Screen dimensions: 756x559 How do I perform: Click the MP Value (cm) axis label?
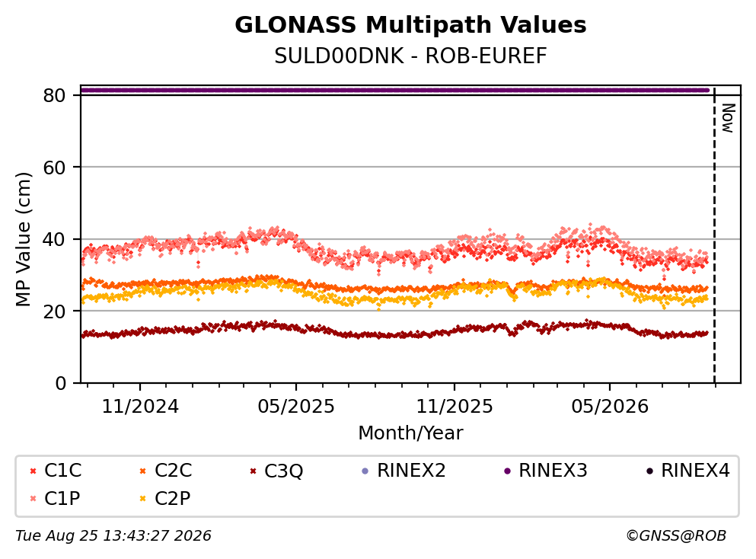click(x=23, y=239)
